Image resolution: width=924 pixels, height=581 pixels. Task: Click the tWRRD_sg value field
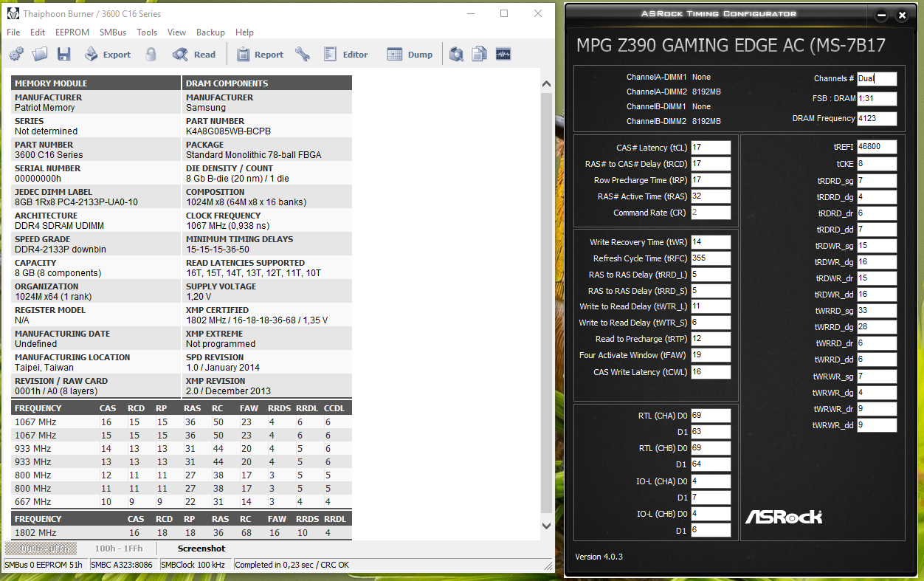click(877, 311)
